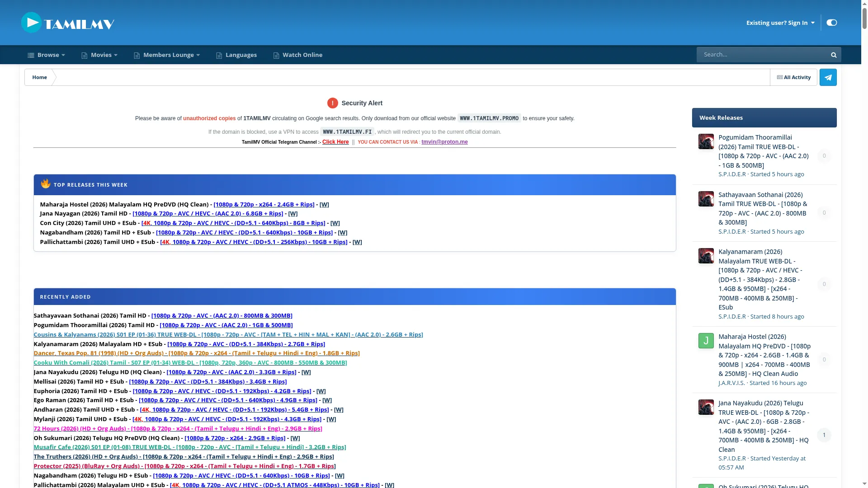Open S.P.I.D.E.R avatar beside Pogumidam Thooramillai

click(x=706, y=141)
